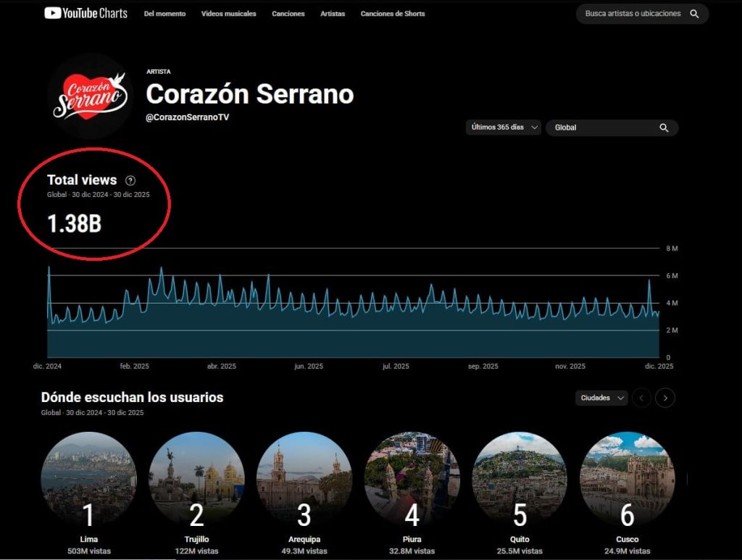Image resolution: width=742 pixels, height=560 pixels.
Task: Open the Del momento tab
Action: point(164,14)
